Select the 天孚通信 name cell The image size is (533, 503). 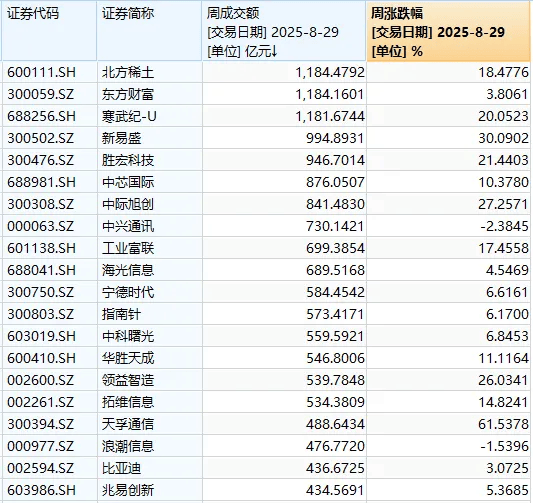(x=150, y=424)
